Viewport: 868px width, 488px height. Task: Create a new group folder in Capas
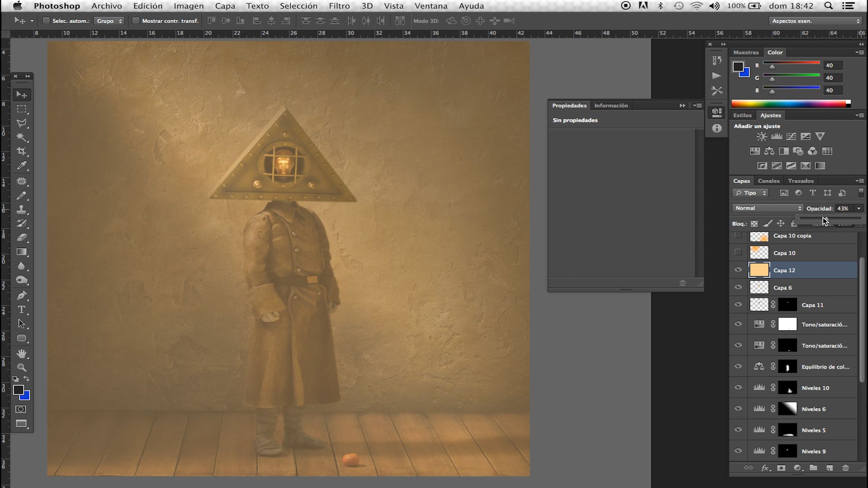[813, 468]
